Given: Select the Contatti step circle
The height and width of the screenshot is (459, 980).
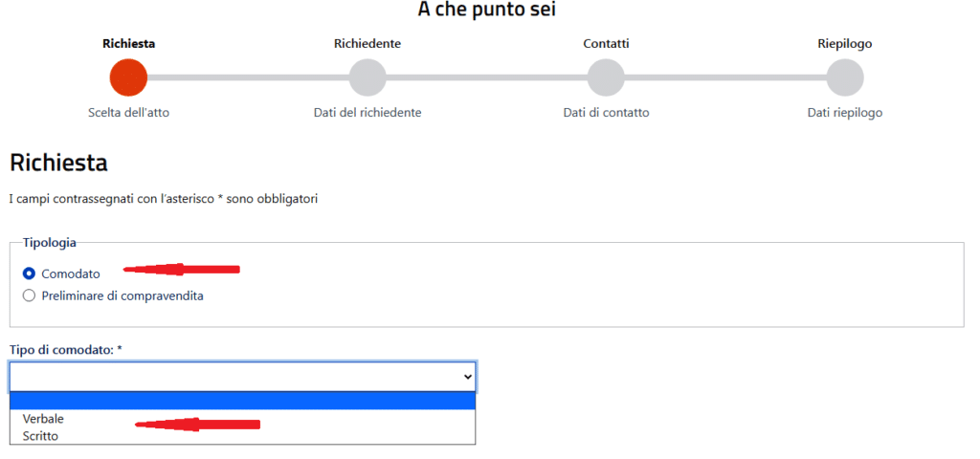Looking at the screenshot, I should (x=606, y=77).
